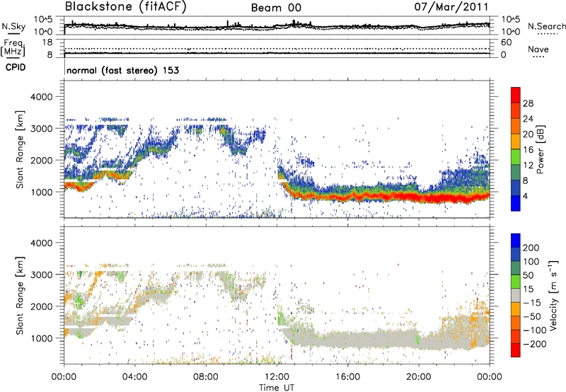Click the dark blue 100 to 200 velocity swatch

(516, 255)
